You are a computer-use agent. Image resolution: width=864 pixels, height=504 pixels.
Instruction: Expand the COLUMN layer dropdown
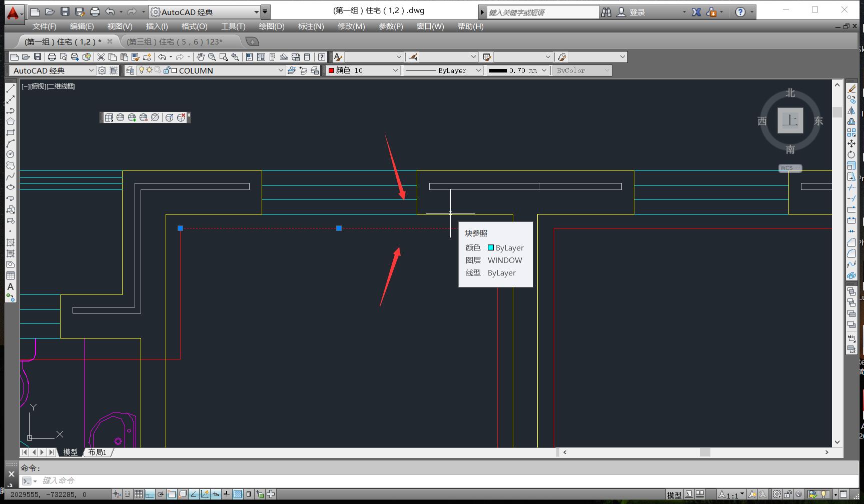tap(281, 70)
